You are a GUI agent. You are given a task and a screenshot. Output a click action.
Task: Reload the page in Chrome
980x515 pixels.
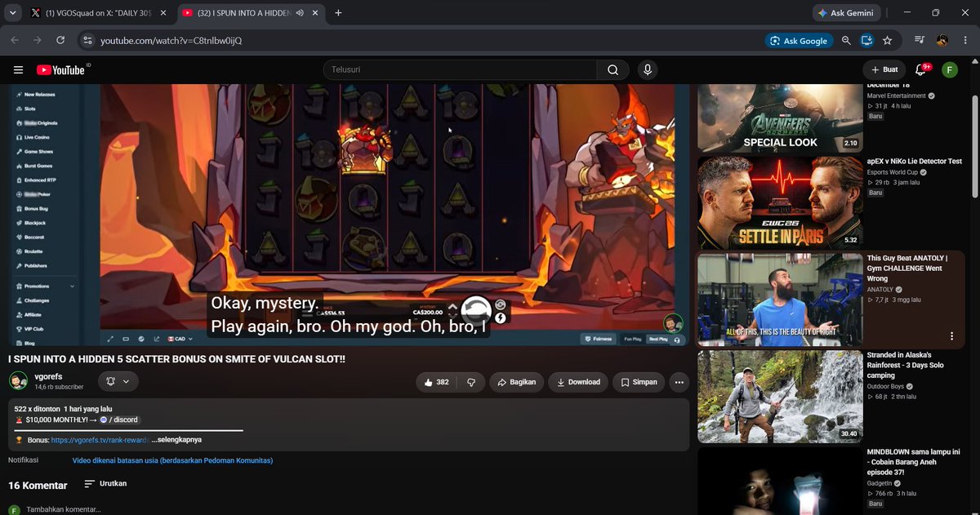pyautogui.click(x=60, y=40)
